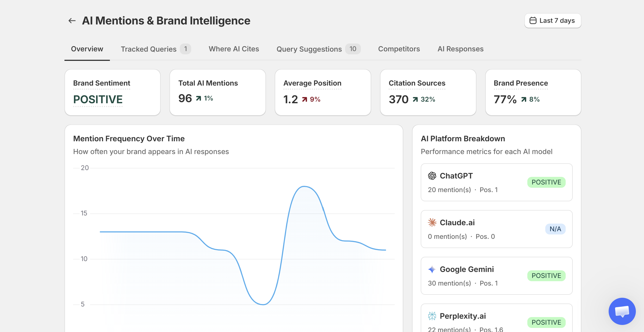This screenshot has height=332, width=644.
Task: Click the Google Gemini sparkle icon
Action: [432, 269]
